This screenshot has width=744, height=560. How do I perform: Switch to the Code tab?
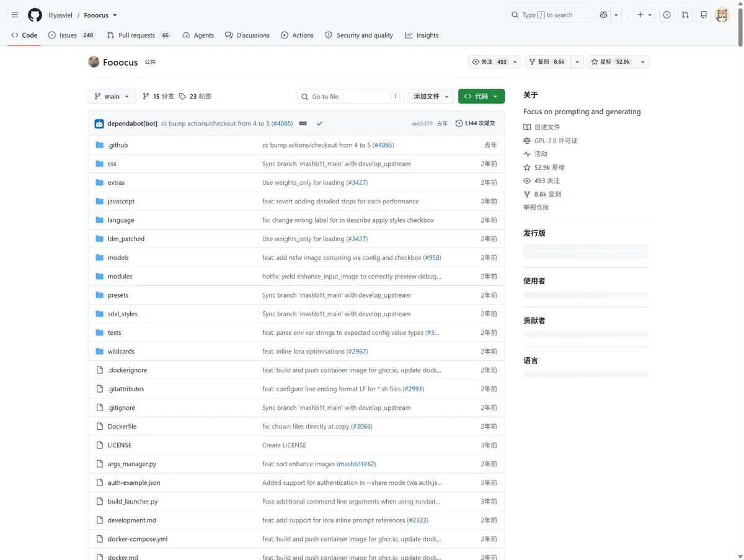[24, 35]
